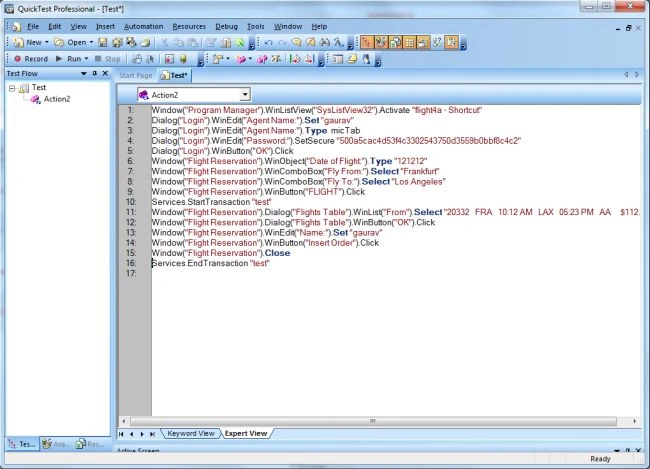Click the green Check Syntax icon
Image resolution: width=650 pixels, height=469 pixels.
(240, 42)
